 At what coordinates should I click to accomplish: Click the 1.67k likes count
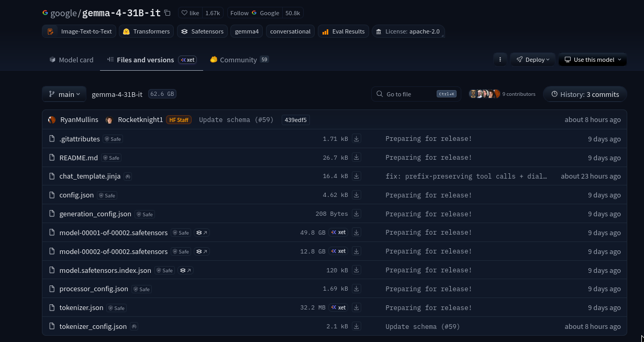coord(213,13)
